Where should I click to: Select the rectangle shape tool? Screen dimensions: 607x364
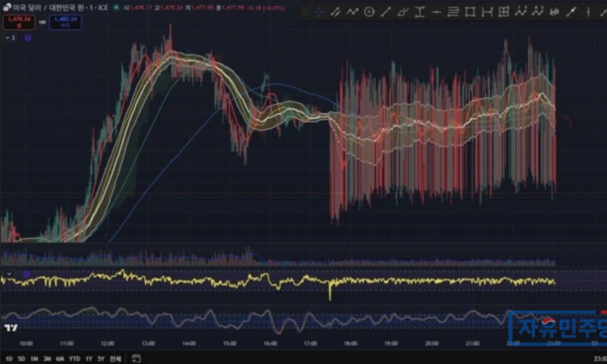[471, 11]
